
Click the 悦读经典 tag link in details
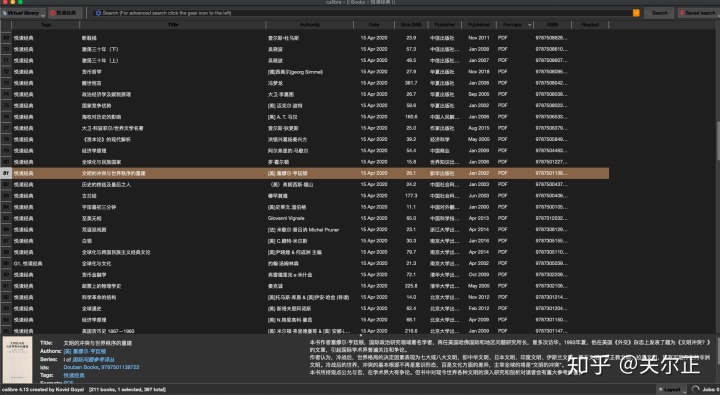pyautogui.click(x=74, y=375)
